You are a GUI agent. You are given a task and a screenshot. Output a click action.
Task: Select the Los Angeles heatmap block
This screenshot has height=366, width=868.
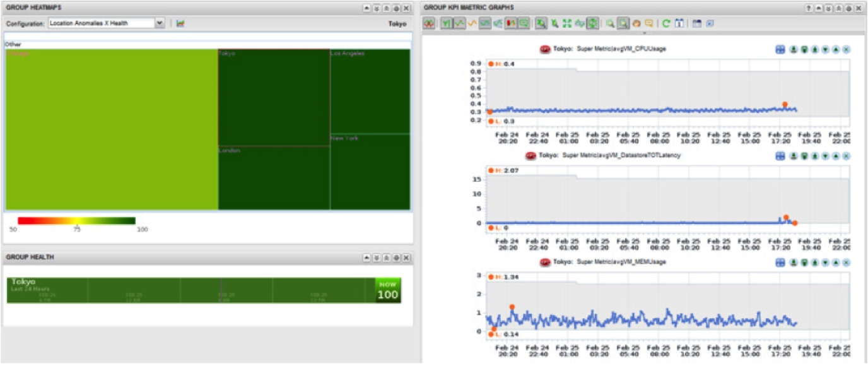click(370, 91)
